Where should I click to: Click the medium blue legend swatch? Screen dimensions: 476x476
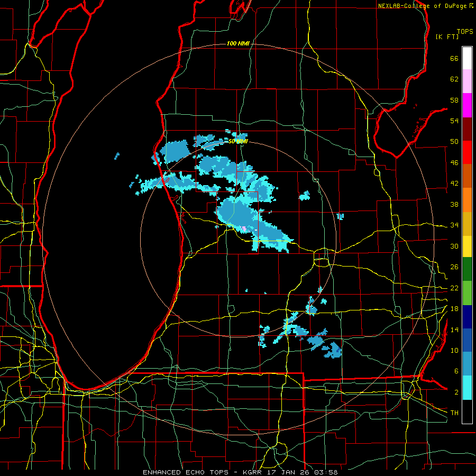pyautogui.click(x=467, y=340)
